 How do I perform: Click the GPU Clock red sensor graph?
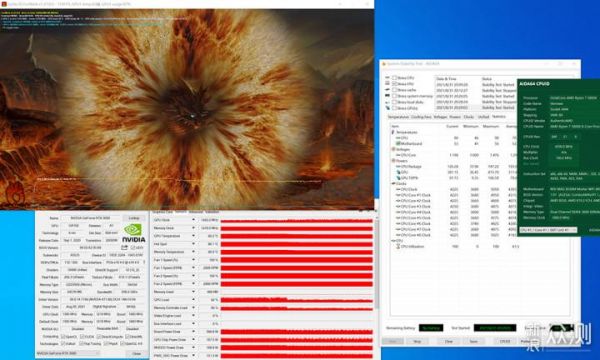[x=297, y=220]
